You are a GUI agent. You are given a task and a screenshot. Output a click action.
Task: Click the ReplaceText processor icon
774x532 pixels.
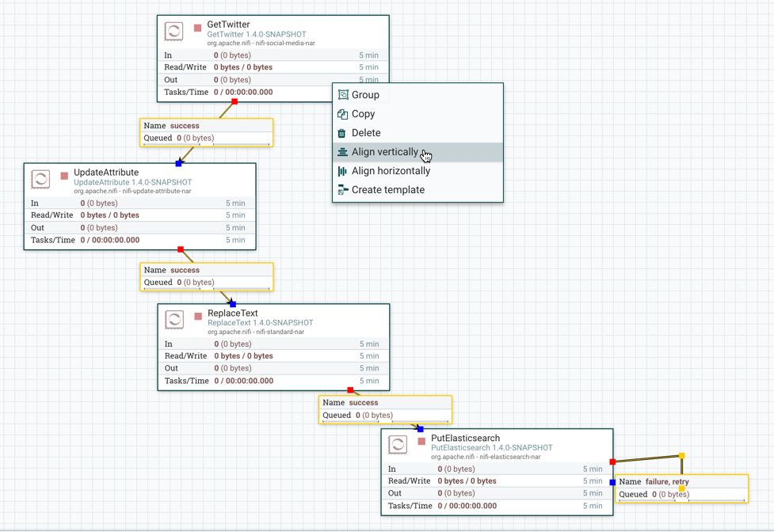click(174, 320)
